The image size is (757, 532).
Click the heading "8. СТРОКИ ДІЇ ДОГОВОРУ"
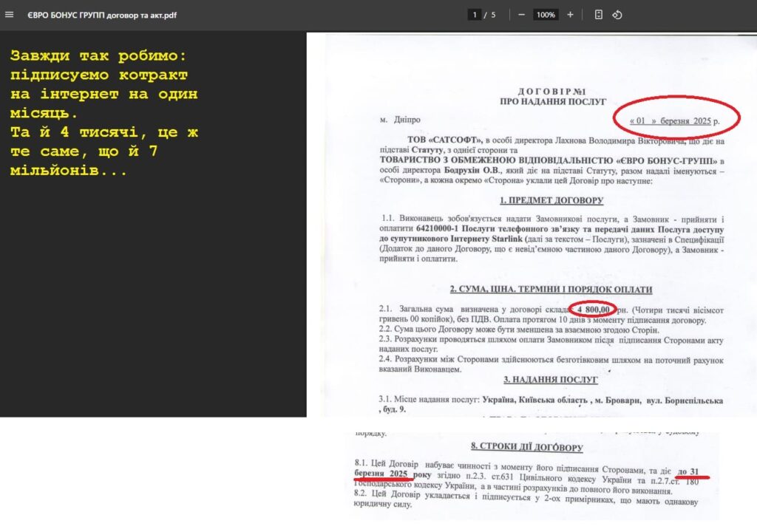click(x=526, y=447)
